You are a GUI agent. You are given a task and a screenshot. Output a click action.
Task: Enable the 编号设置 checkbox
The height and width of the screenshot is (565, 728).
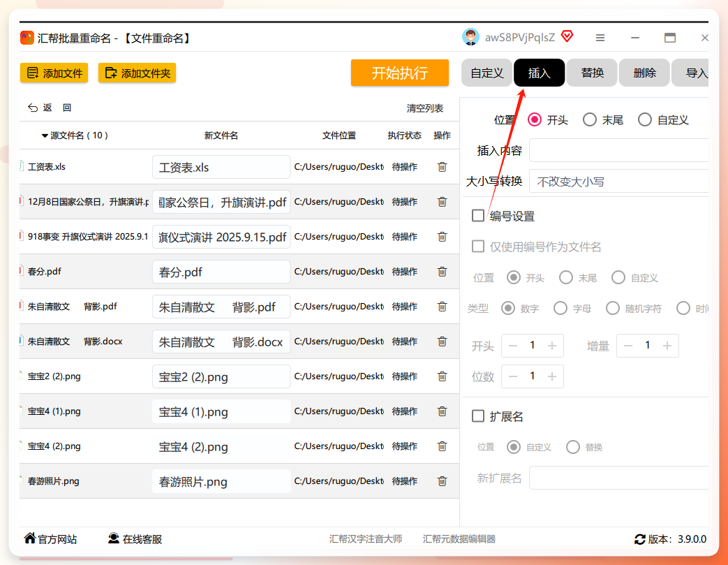(478, 216)
